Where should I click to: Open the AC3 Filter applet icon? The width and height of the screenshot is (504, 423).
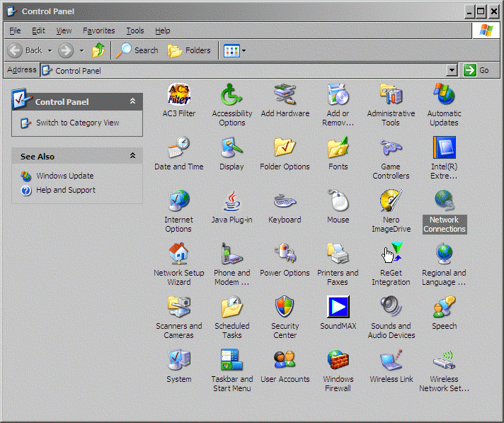179,94
